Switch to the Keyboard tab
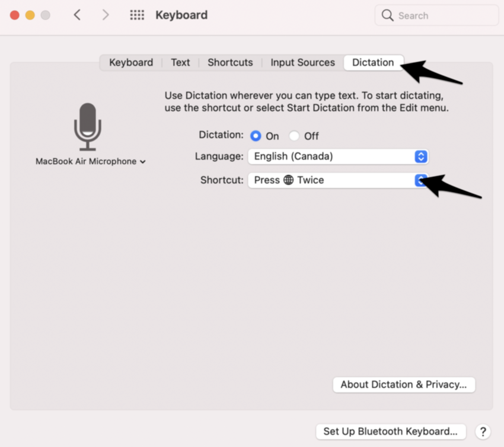The width and height of the screenshot is (504, 447). pyautogui.click(x=131, y=62)
